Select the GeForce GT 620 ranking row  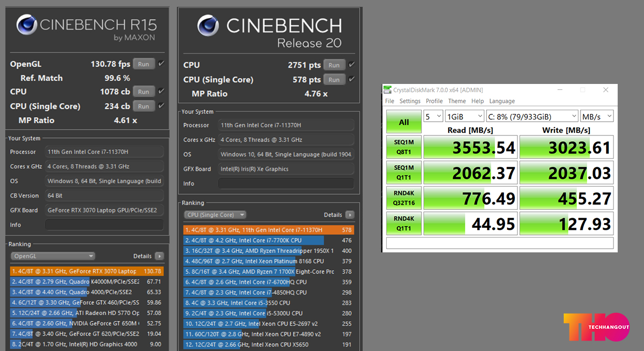[87, 334]
